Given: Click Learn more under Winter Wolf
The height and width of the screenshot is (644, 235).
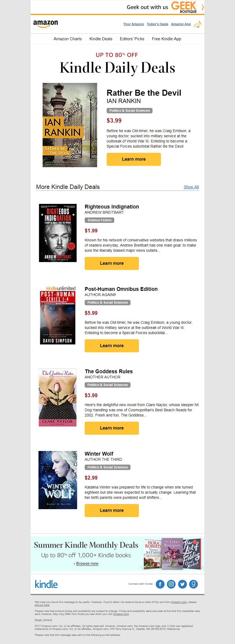Looking at the screenshot, I should (x=112, y=511).
